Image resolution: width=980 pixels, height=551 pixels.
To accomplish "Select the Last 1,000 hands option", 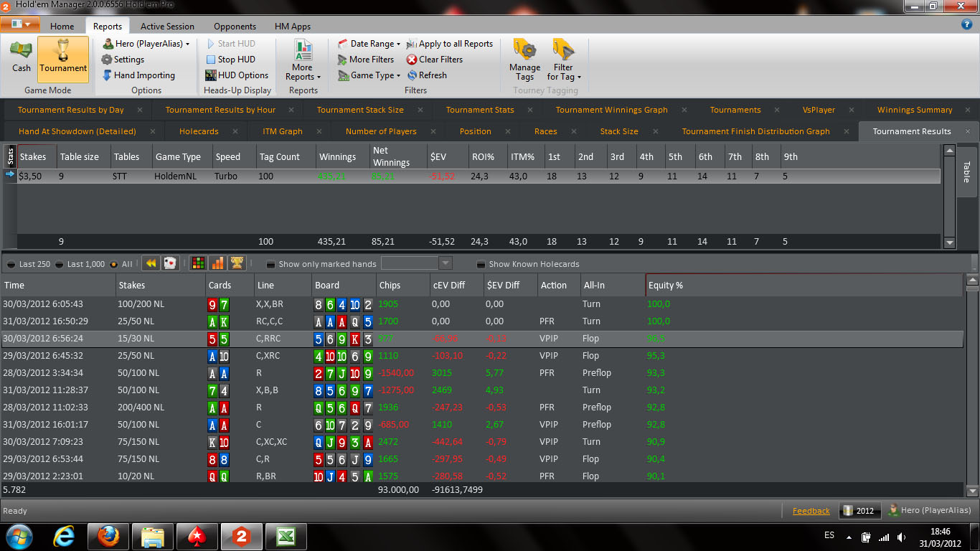I will 80,264.
